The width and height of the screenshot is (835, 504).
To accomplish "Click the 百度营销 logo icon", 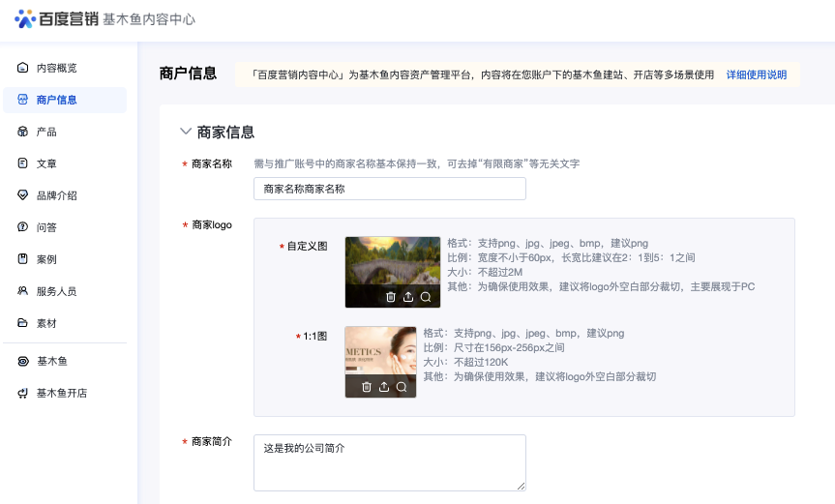I will tap(25, 18).
